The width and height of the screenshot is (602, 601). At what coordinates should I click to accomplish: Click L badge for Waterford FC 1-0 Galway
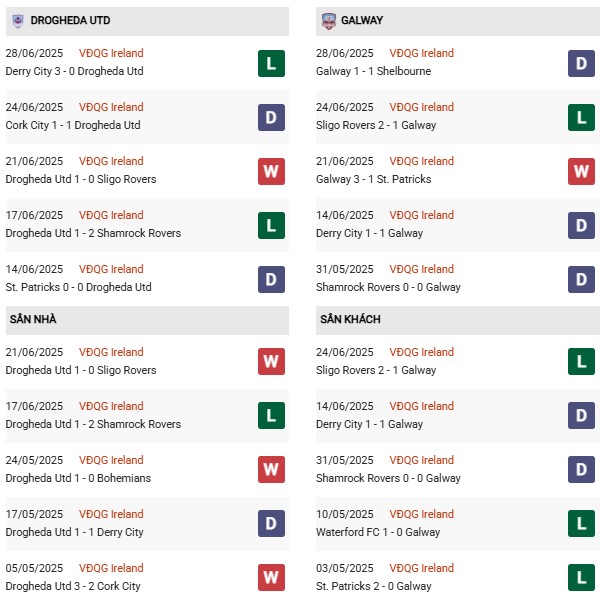[581, 524]
